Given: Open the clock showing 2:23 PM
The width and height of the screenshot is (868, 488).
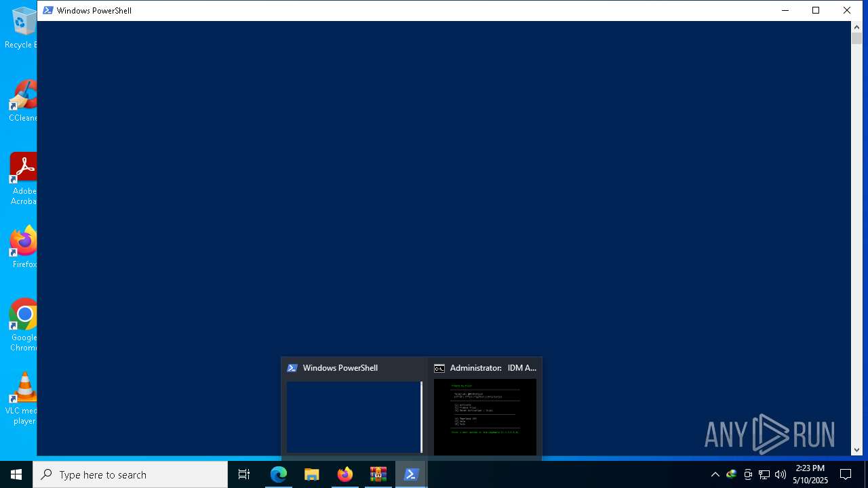Looking at the screenshot, I should [810, 474].
